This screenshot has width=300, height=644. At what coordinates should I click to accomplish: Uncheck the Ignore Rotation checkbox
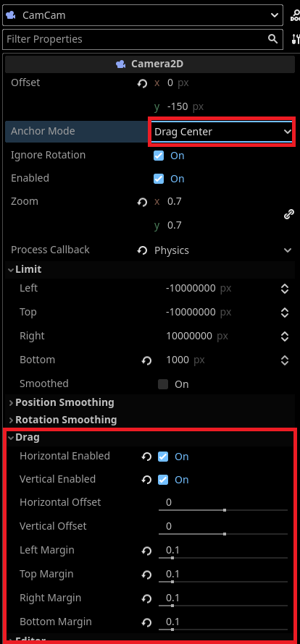(x=159, y=156)
